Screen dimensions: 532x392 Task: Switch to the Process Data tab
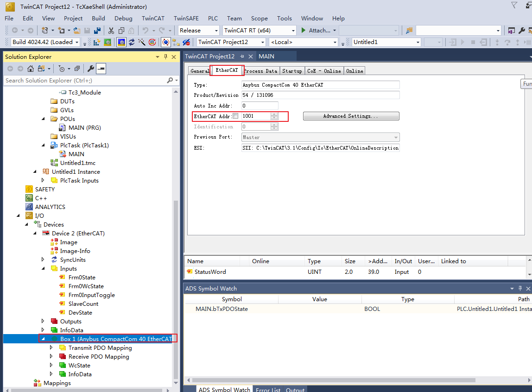[260, 71]
